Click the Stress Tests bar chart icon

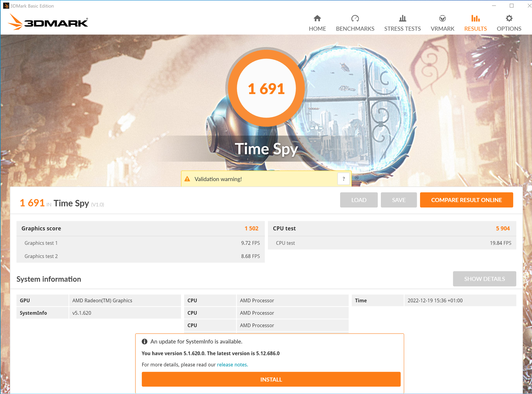pos(402,18)
